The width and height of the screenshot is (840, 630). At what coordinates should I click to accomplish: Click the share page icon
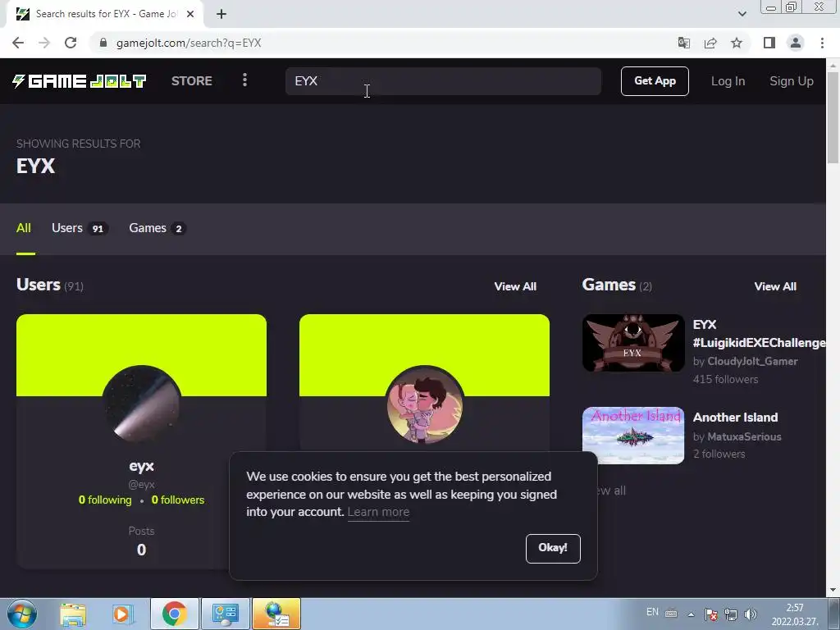(x=710, y=43)
